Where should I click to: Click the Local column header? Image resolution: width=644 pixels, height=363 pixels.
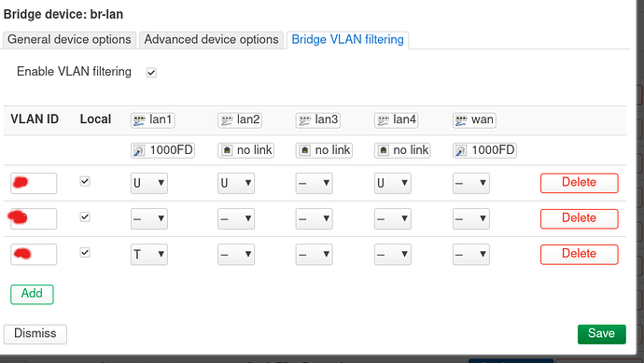95,119
